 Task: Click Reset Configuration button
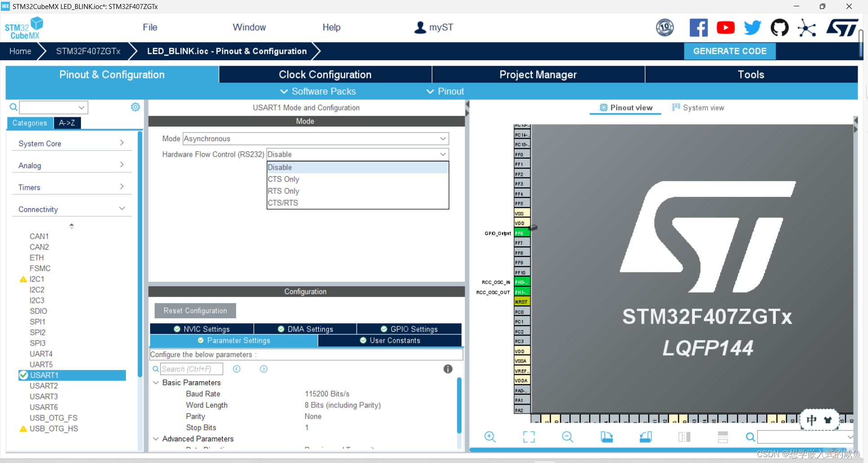click(195, 311)
